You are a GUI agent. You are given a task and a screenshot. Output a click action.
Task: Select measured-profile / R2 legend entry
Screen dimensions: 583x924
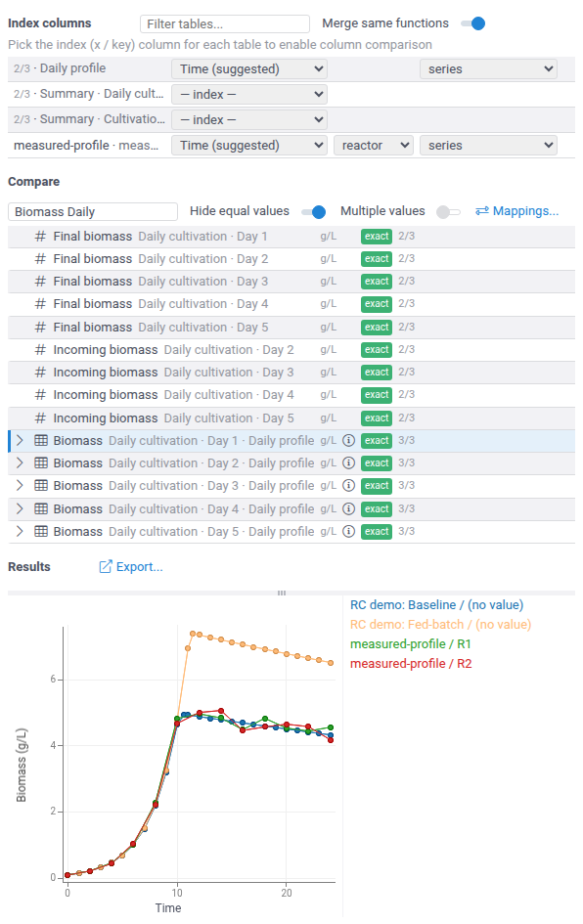tap(411, 664)
